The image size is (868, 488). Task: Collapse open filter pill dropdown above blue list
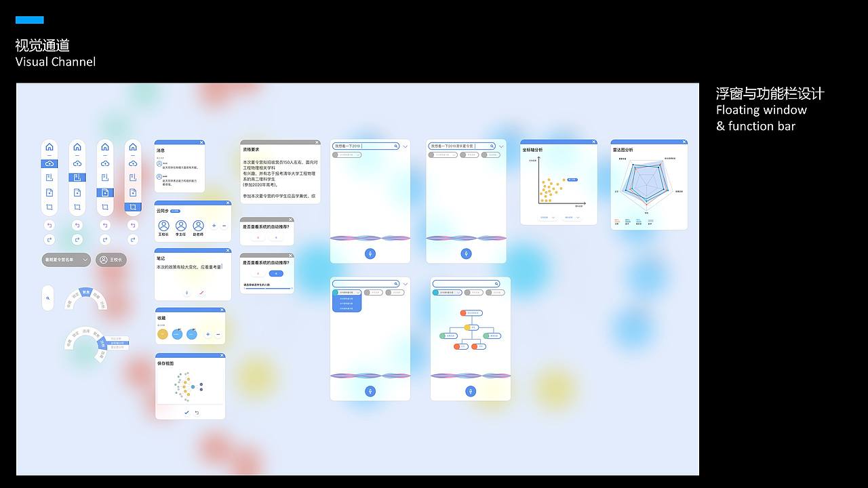(x=347, y=292)
